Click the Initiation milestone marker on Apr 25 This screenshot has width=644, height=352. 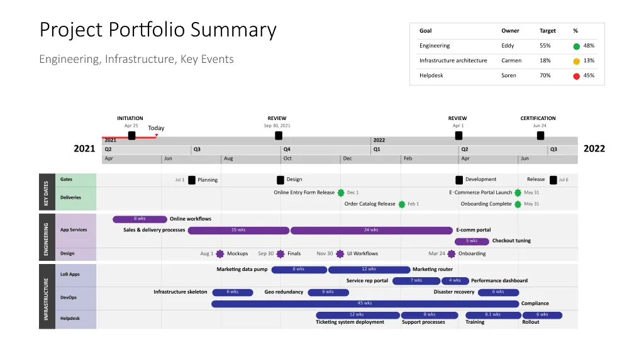pyautogui.click(x=131, y=136)
